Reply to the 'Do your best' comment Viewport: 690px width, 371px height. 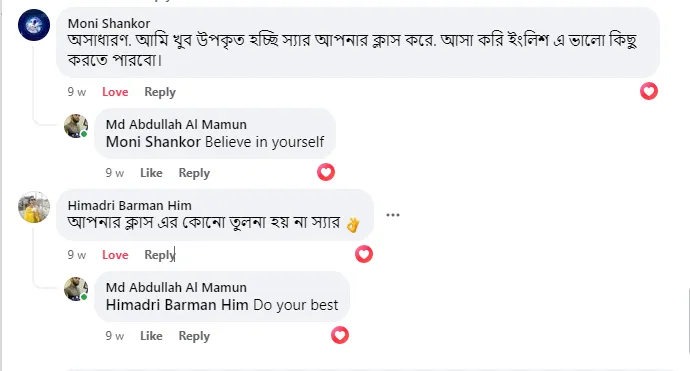point(194,336)
